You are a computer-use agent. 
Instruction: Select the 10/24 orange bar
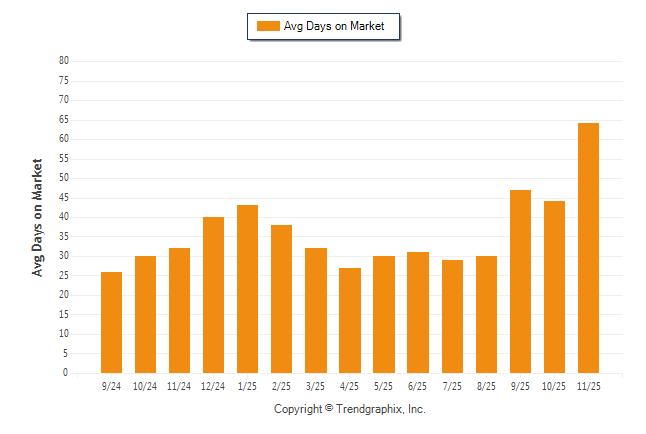[x=146, y=314]
